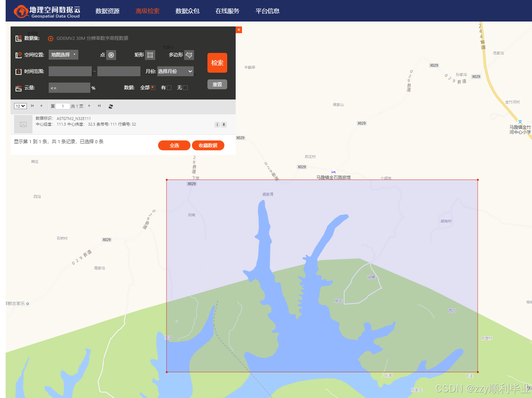Show info for ASTGTM2_N32E111 result

pyautogui.click(x=217, y=125)
